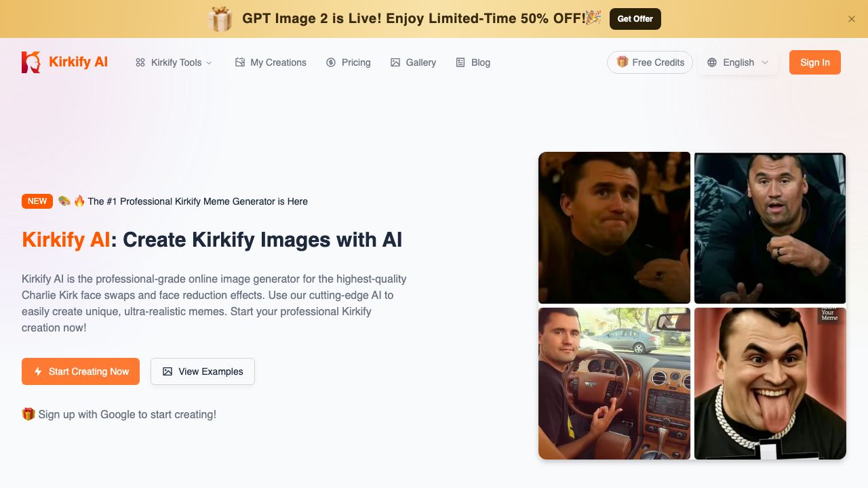
Task: Open the English language dropdown
Action: [738, 62]
